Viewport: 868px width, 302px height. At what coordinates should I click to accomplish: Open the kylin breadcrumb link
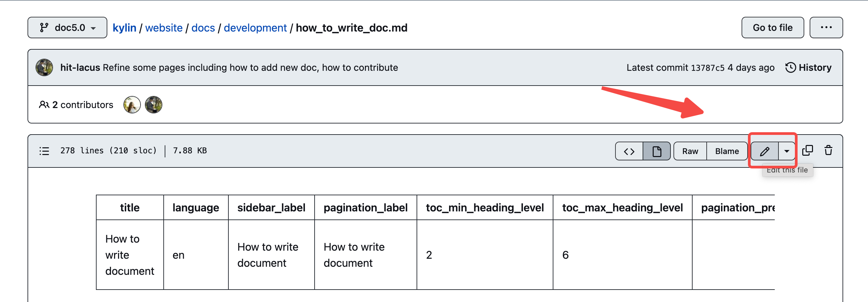pos(124,28)
